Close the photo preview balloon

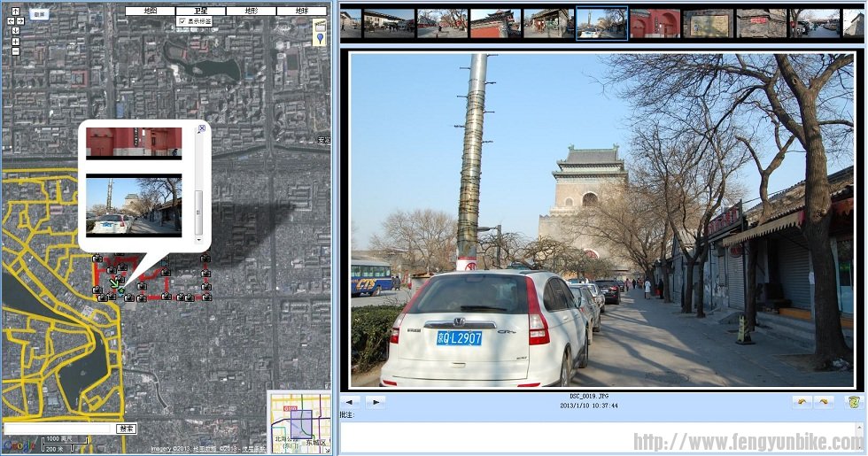201,128
